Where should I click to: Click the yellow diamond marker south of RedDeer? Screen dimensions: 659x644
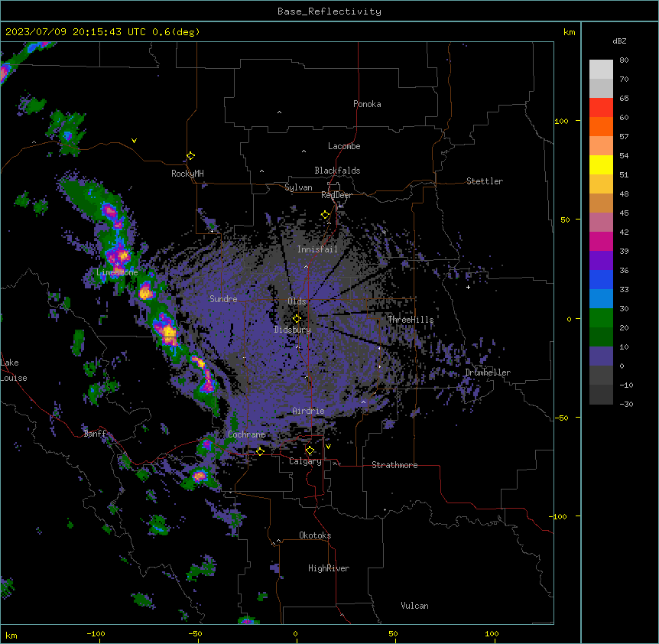point(326,215)
